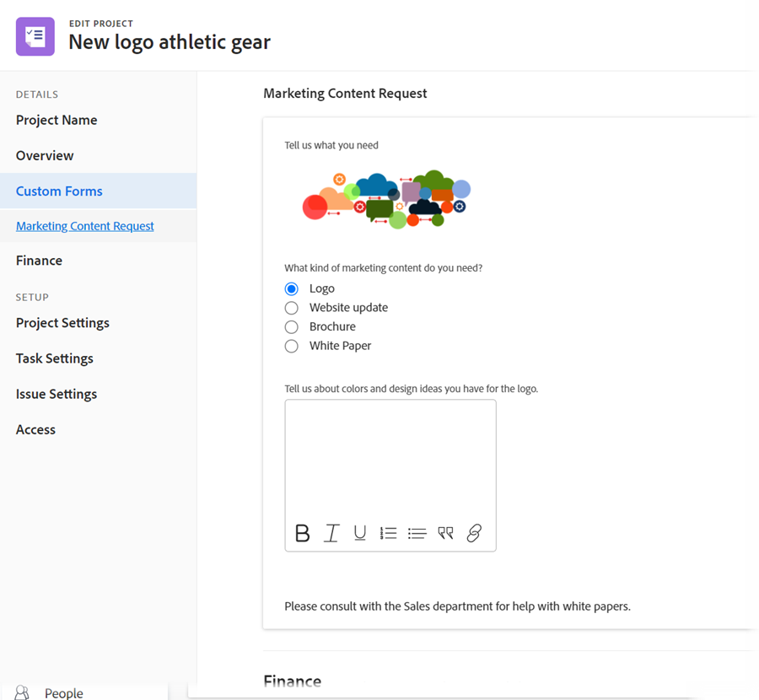759x700 pixels.
Task: Choose the Website update radio button
Action: coord(292,308)
